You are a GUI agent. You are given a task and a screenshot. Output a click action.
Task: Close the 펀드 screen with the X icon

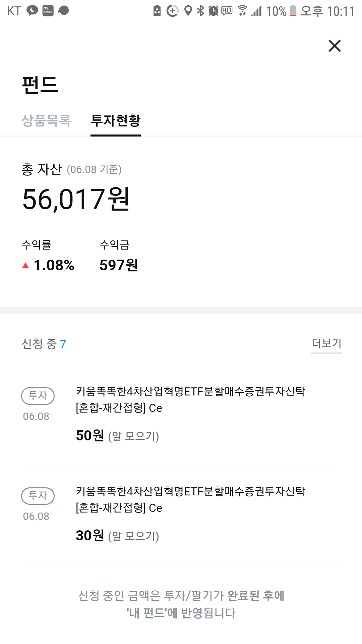(335, 46)
